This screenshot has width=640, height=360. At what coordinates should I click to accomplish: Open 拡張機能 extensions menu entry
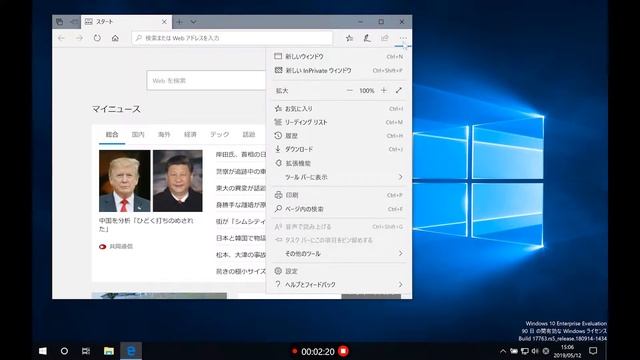(x=339, y=163)
